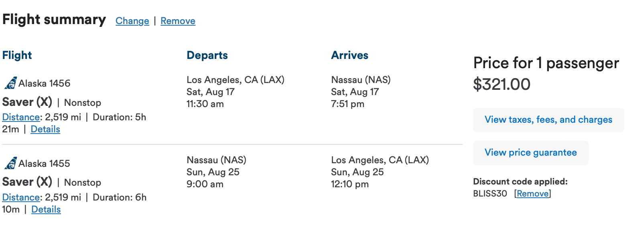Click the Flight summary heading

pos(54,20)
